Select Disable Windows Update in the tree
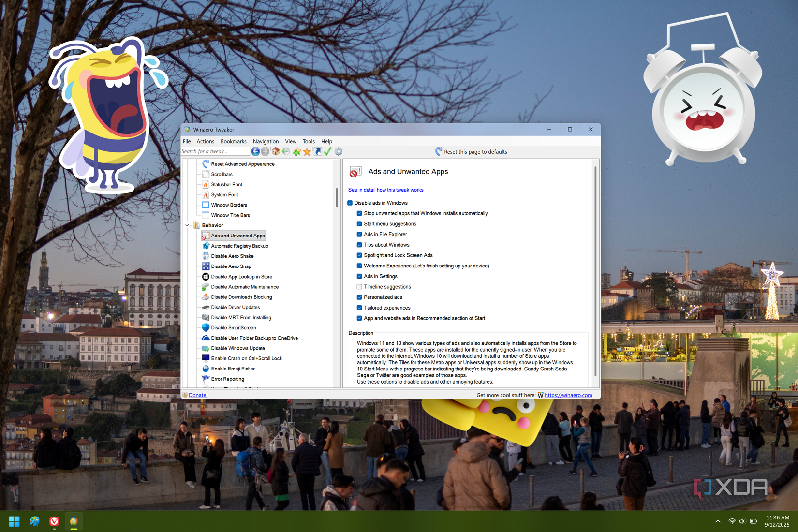798x532 pixels. pyautogui.click(x=237, y=348)
